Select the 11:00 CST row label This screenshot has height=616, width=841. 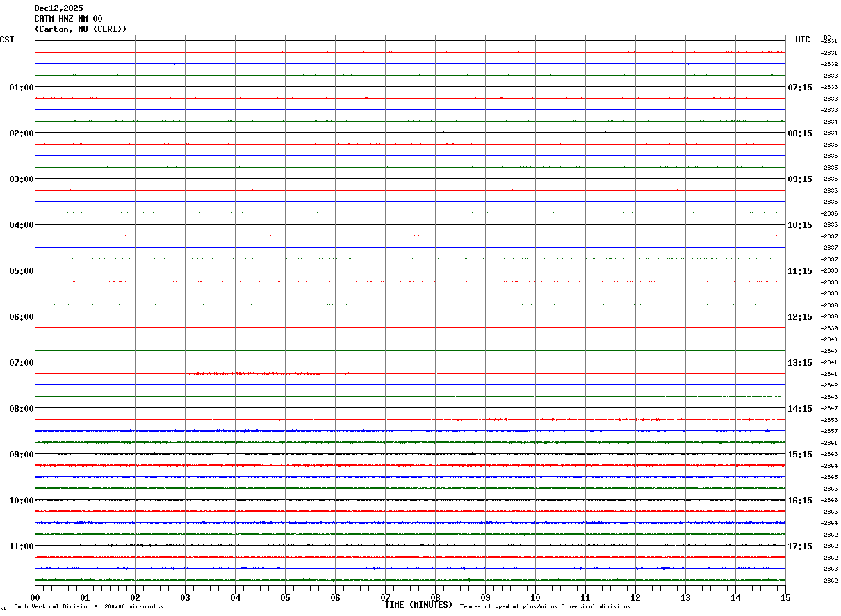21,546
